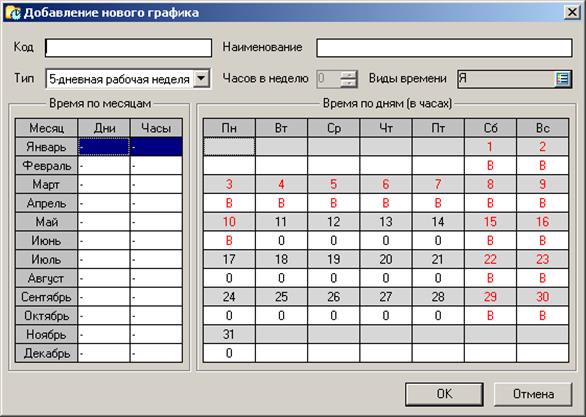Increase Часов в неделю with the up arrow

(348, 75)
